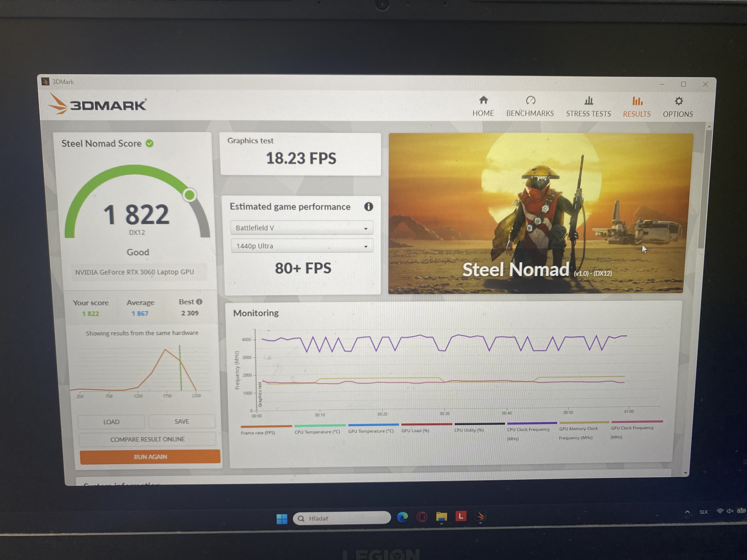Toggle the CPU Temperature (°C) legend series
This screenshot has height=560, width=747.
(319, 429)
